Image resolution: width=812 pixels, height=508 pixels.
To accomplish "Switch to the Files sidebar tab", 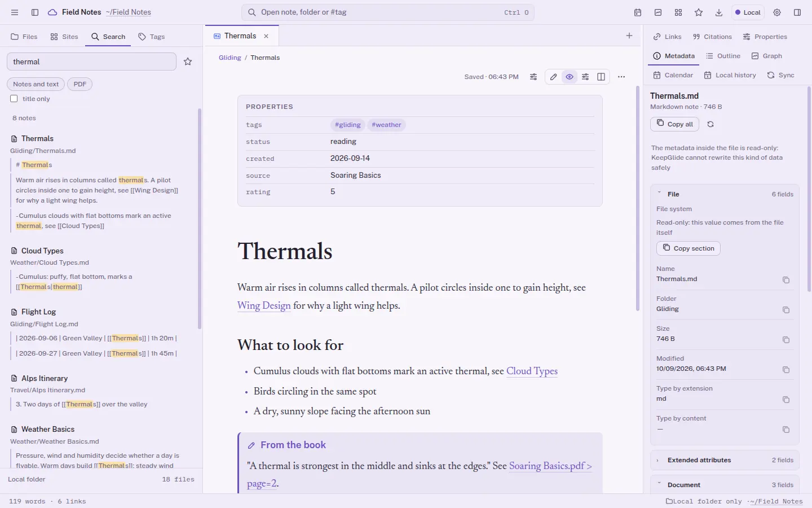I will click(24, 37).
